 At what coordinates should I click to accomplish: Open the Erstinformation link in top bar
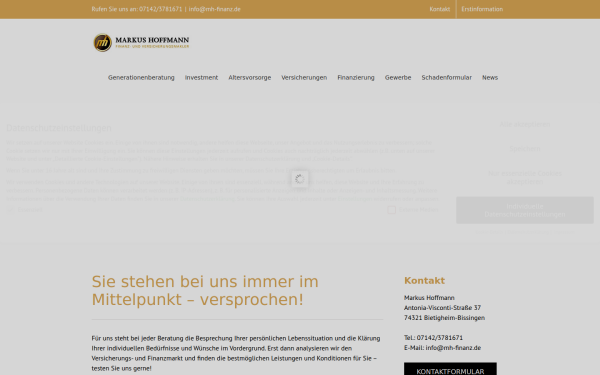482,9
